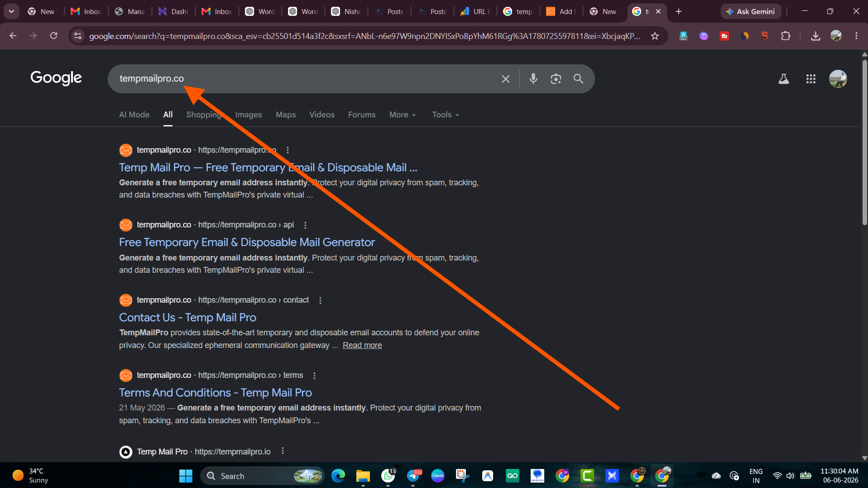This screenshot has width=868, height=488.
Task: Open File Explorer from taskbar
Action: click(x=363, y=476)
